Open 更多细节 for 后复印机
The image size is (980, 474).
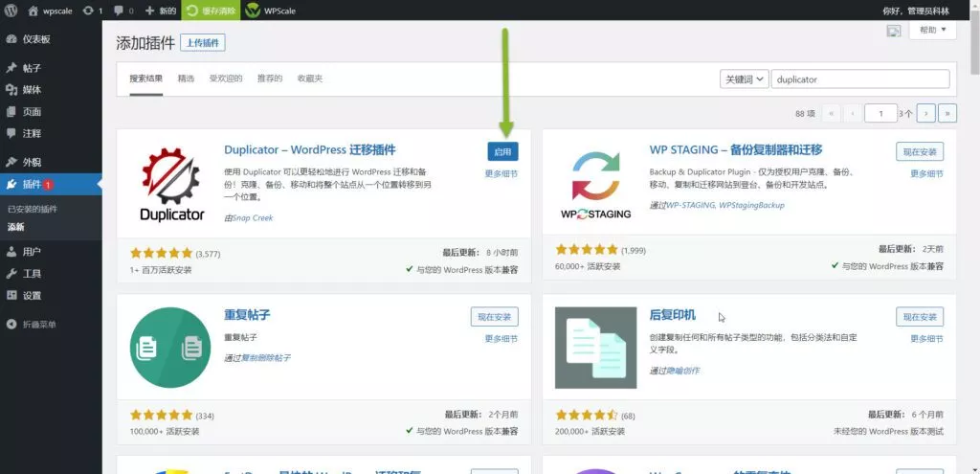pos(926,338)
